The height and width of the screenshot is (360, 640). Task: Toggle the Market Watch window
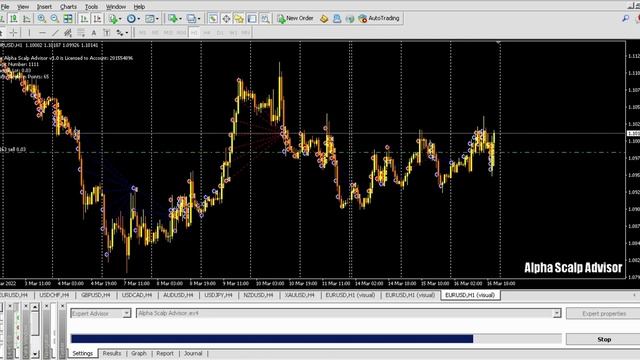(x=213, y=18)
